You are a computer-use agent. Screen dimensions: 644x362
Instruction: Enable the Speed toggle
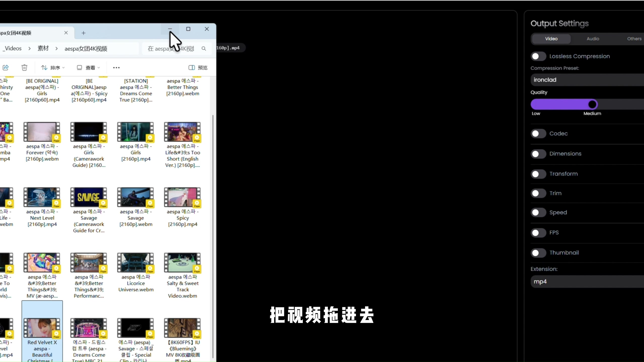[x=538, y=212]
